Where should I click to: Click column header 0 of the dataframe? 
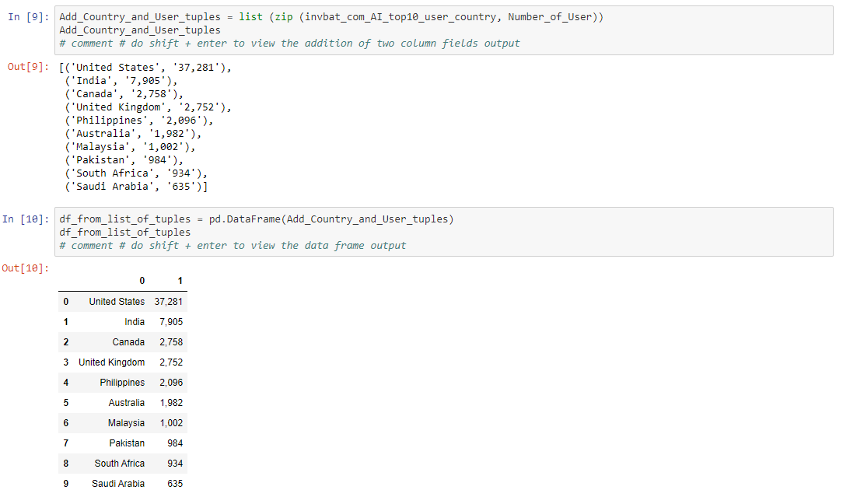(x=142, y=281)
